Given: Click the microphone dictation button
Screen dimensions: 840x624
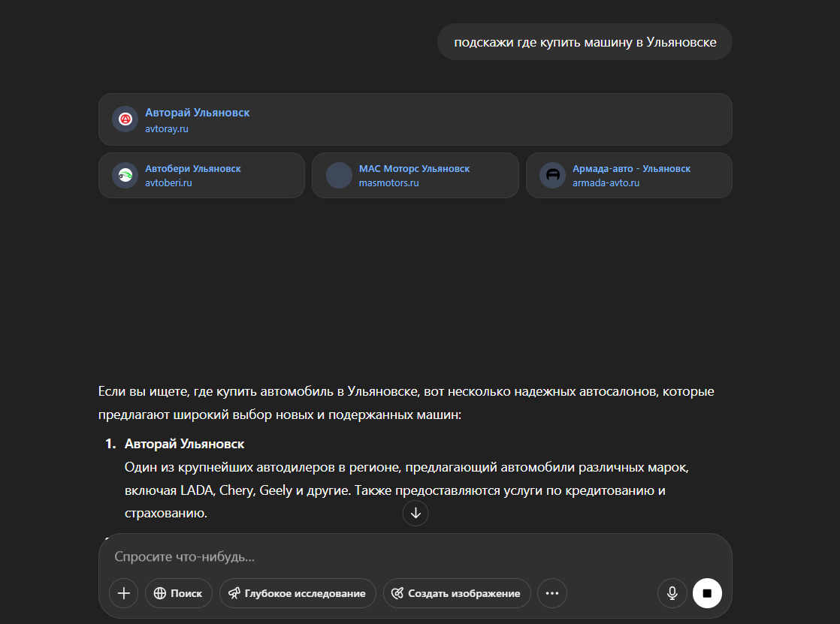Looking at the screenshot, I should coord(672,593).
